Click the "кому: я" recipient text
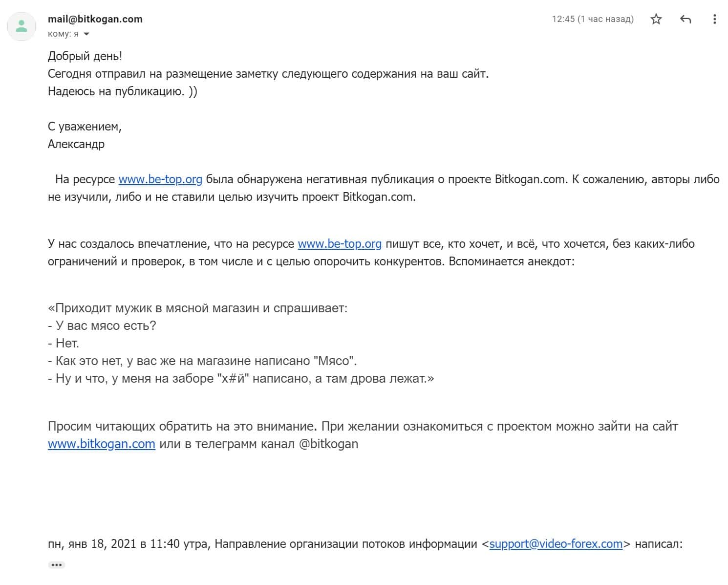 point(63,34)
